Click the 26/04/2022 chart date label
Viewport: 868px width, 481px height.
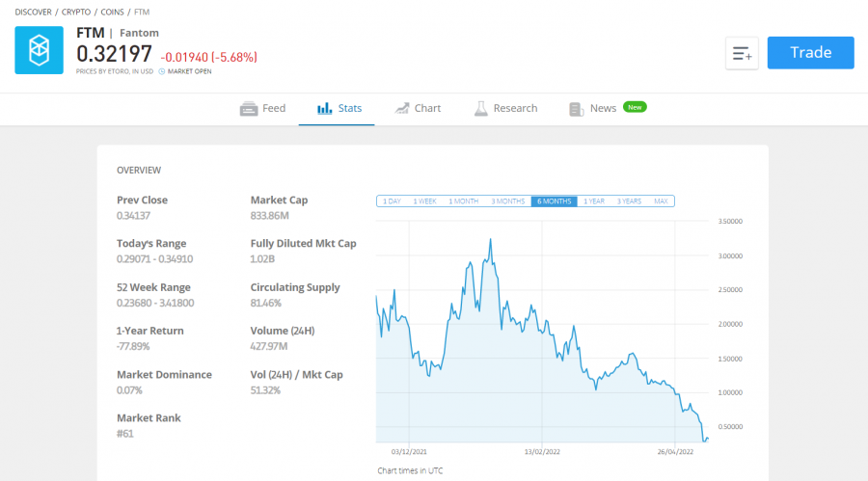(675, 452)
